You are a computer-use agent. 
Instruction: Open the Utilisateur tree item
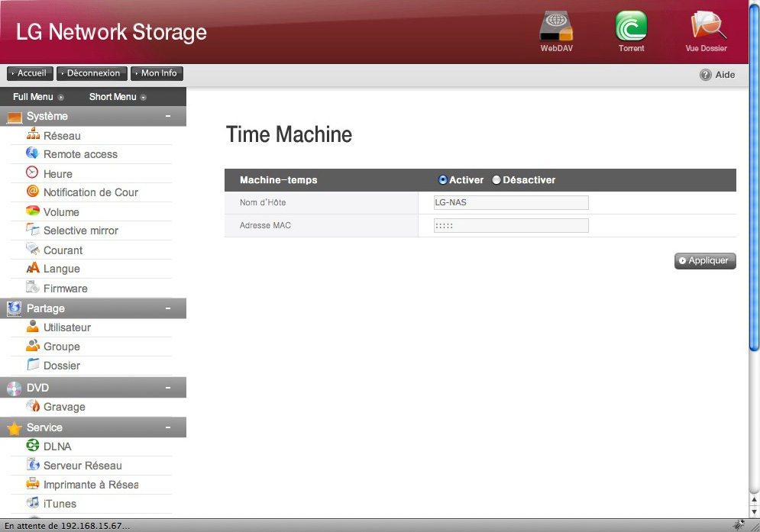tap(66, 327)
